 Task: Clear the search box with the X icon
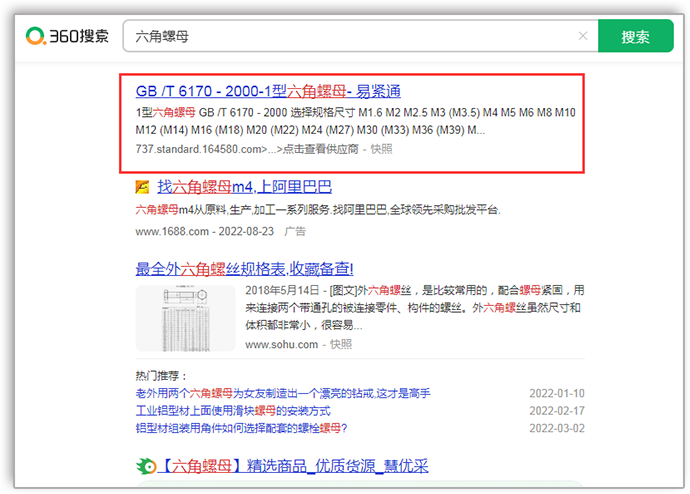click(x=583, y=36)
